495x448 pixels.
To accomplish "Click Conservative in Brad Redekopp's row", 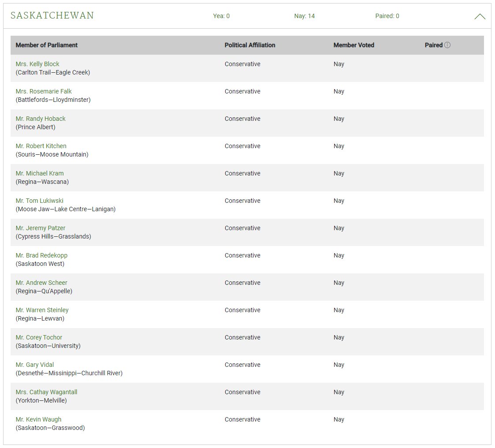I will (242, 255).
